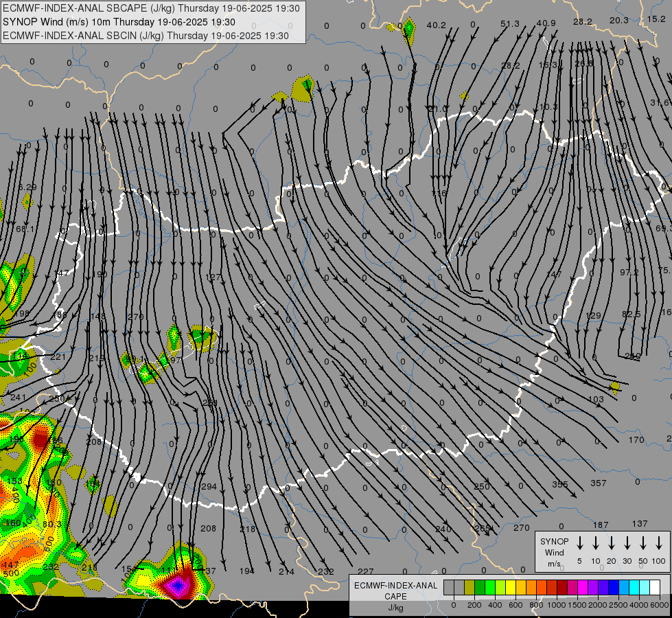
Task: Pick the gray swatch left of 0 tick
Action: pyautogui.click(x=449, y=587)
